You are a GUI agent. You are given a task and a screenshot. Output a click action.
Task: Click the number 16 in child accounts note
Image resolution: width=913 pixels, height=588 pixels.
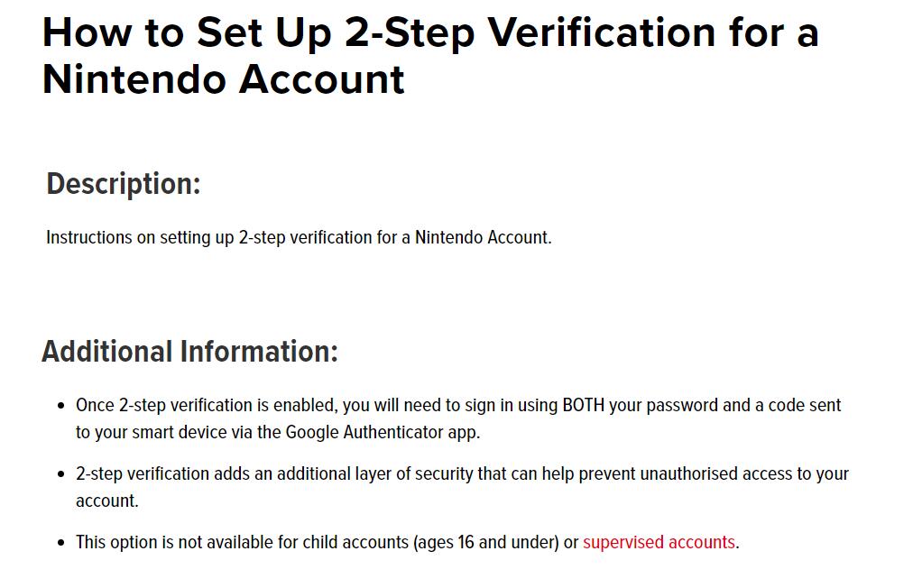coord(466,542)
